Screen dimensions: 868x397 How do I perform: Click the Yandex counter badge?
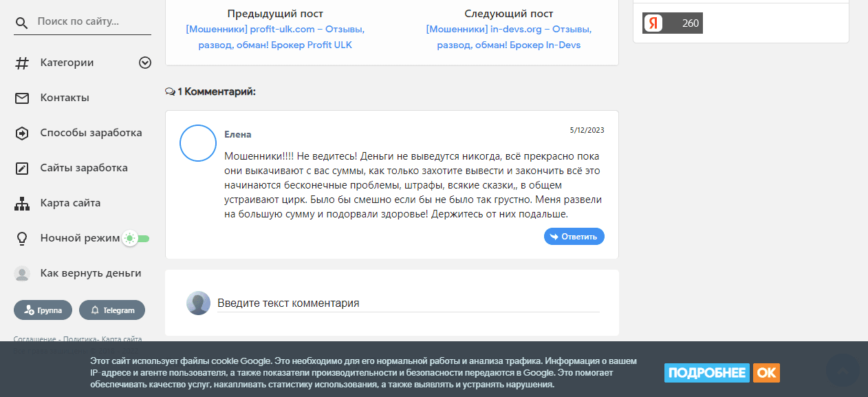point(672,23)
